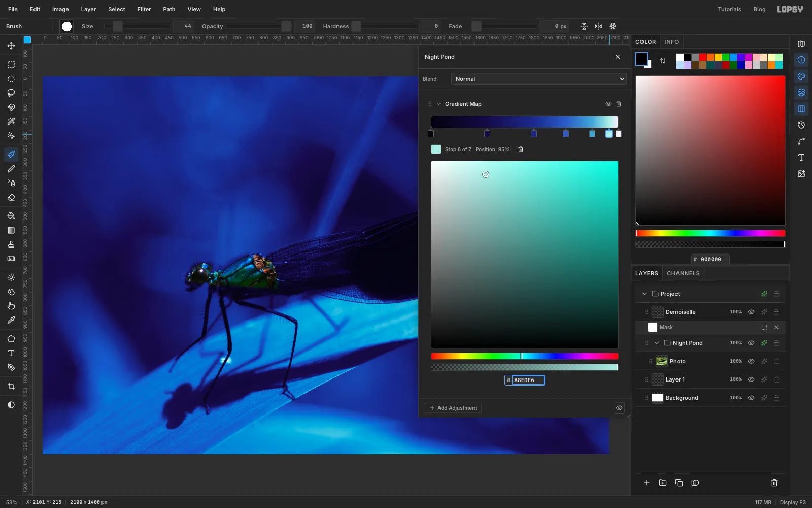Select the Paint Bucket tool
This screenshot has height=508, width=812.
pyautogui.click(x=11, y=216)
